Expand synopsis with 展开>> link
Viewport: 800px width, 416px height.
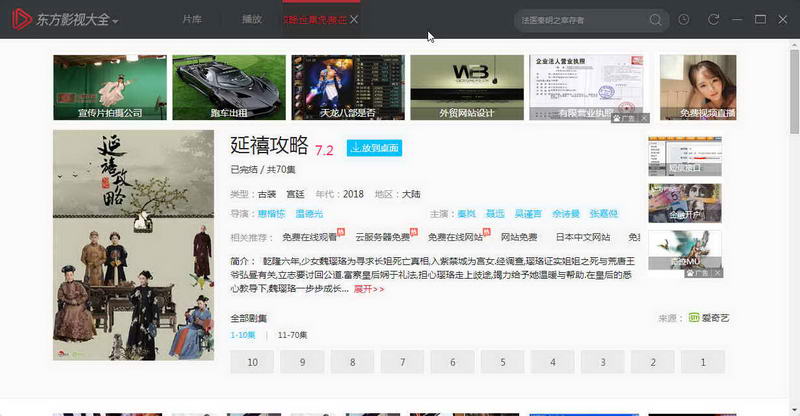(x=369, y=289)
